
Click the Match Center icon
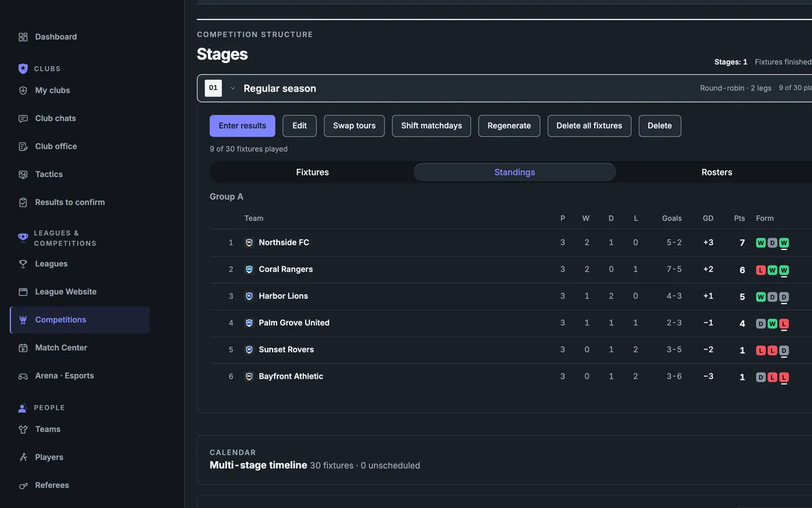pos(23,347)
